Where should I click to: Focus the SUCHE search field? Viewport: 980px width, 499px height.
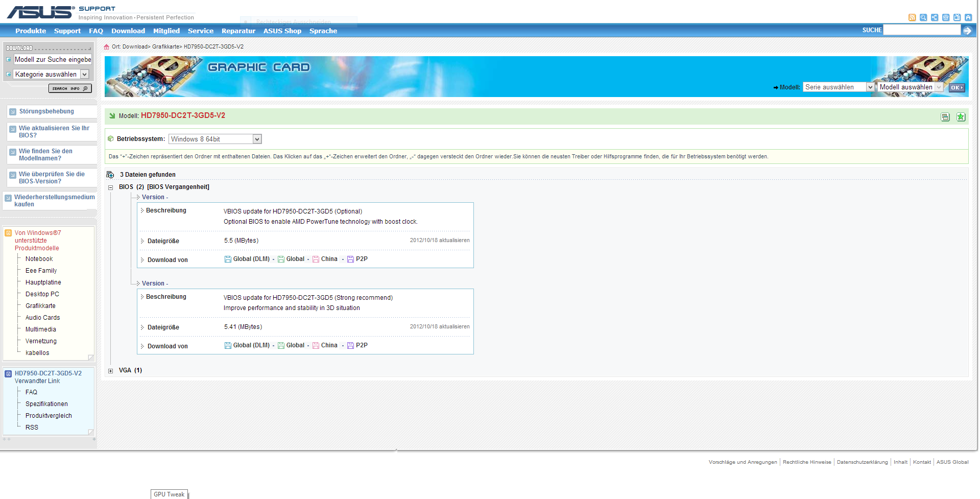[922, 30]
